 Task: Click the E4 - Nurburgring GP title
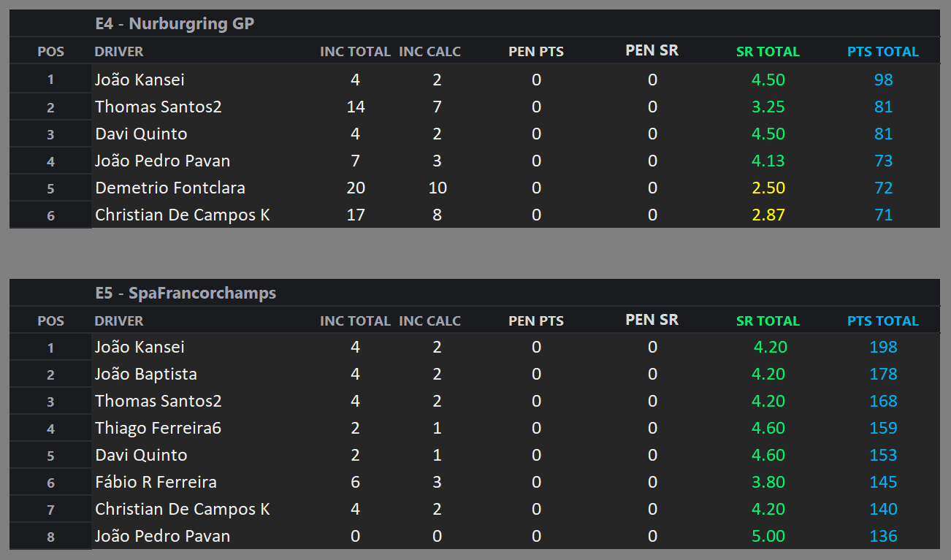tap(175, 23)
